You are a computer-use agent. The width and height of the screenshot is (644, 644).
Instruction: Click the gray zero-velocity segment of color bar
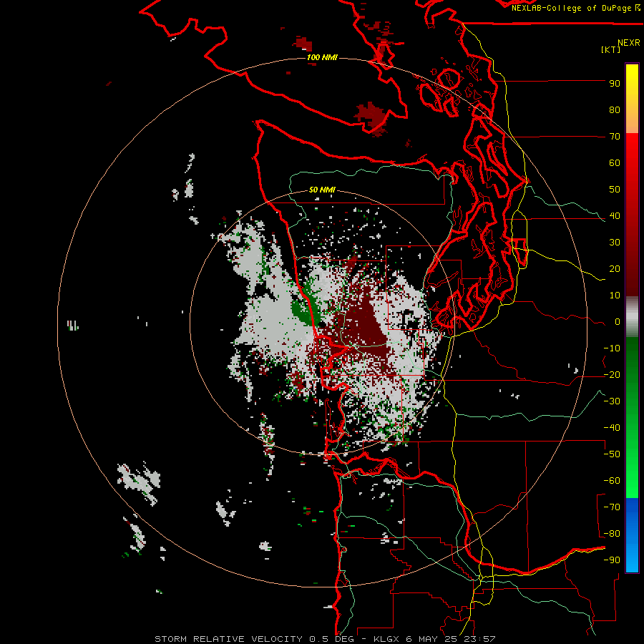tap(632, 317)
